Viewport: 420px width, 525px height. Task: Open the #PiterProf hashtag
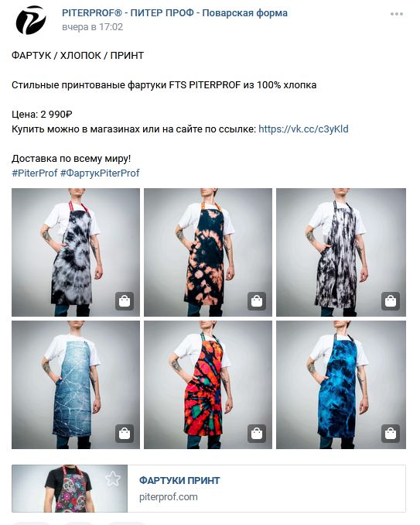pyautogui.click(x=35, y=173)
